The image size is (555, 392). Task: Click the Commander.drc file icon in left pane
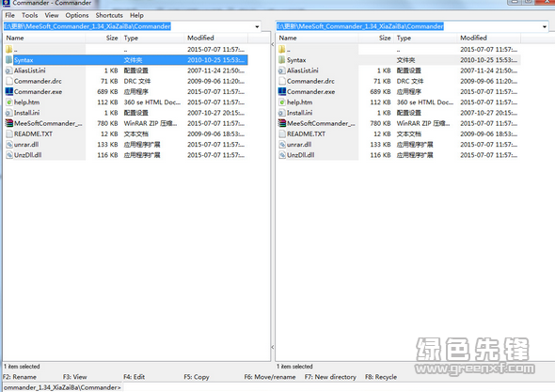pos(8,81)
